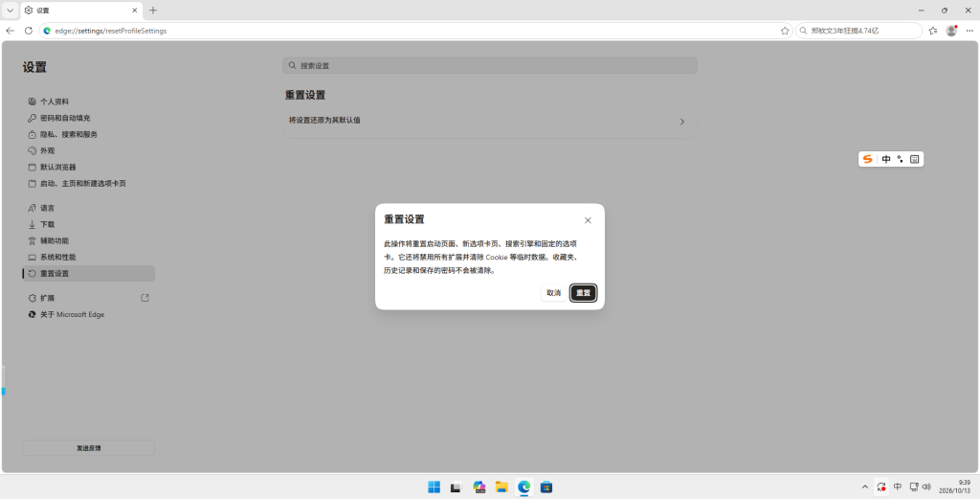Click the tray app icon with red dot

[881, 487]
